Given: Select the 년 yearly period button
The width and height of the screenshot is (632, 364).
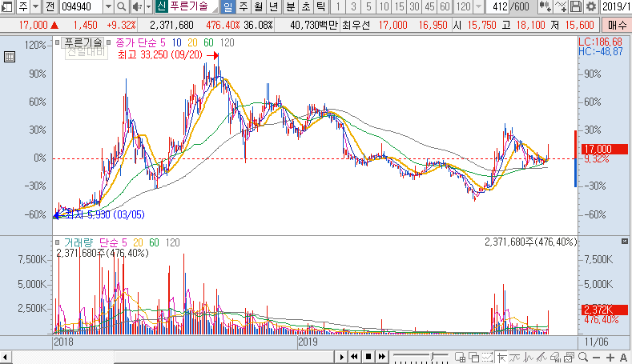Looking at the screenshot, I should pos(274,6).
